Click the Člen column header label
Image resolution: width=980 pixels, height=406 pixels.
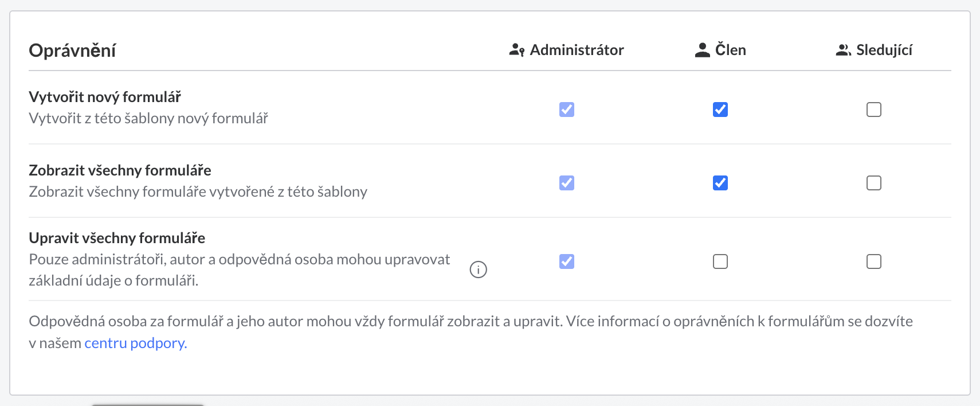(731, 50)
